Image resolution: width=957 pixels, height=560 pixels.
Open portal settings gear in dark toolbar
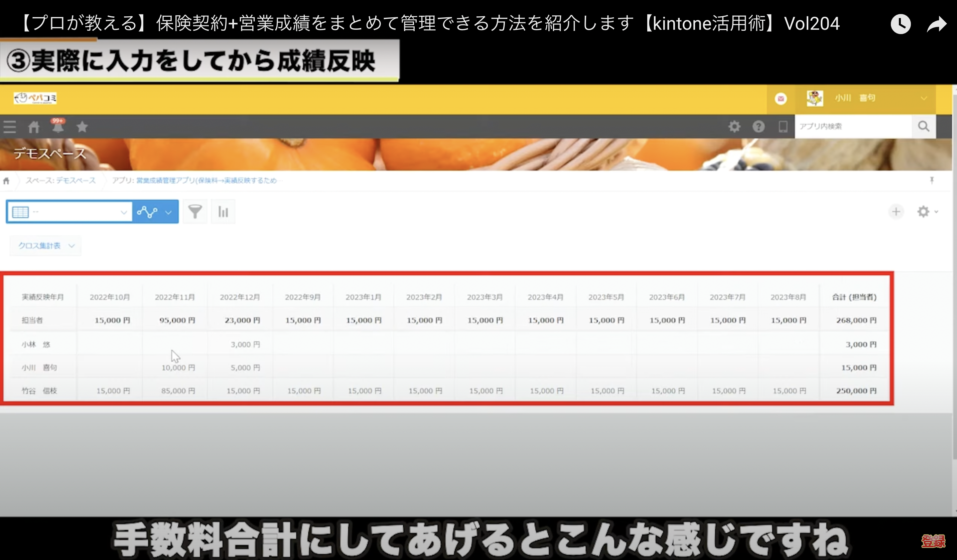pyautogui.click(x=734, y=126)
